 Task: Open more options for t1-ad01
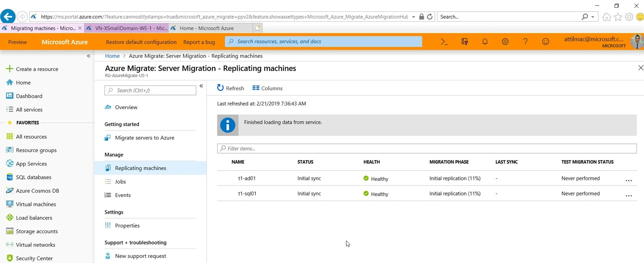point(628,180)
